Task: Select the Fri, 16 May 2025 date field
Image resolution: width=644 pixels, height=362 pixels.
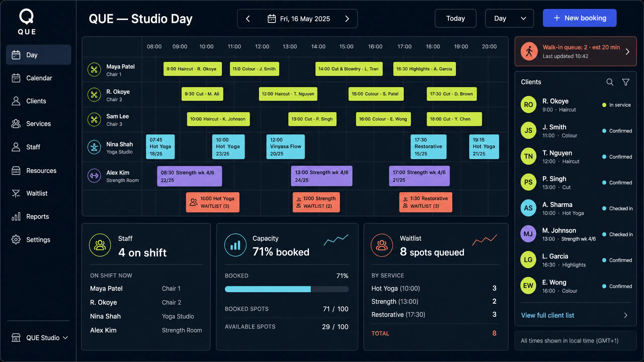Action: (x=297, y=19)
